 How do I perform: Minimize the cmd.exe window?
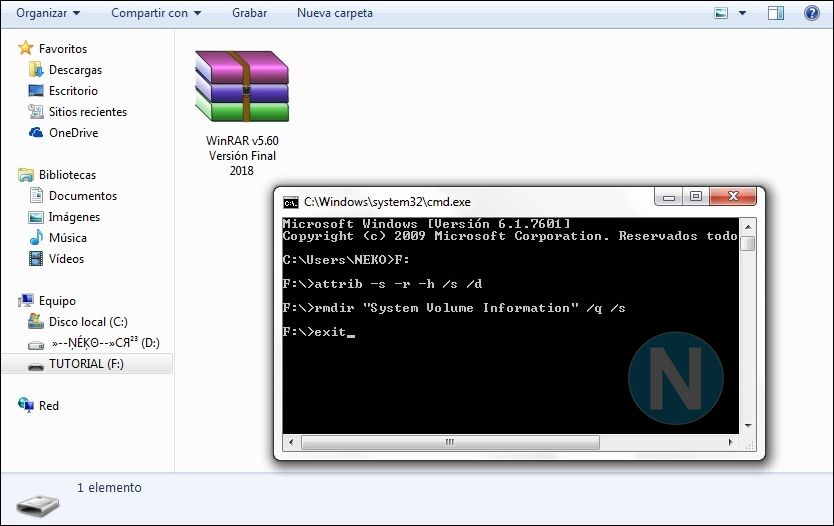click(x=669, y=197)
